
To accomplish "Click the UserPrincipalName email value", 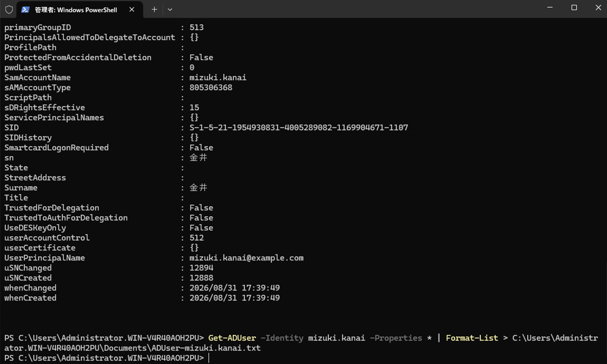I will point(246,258).
